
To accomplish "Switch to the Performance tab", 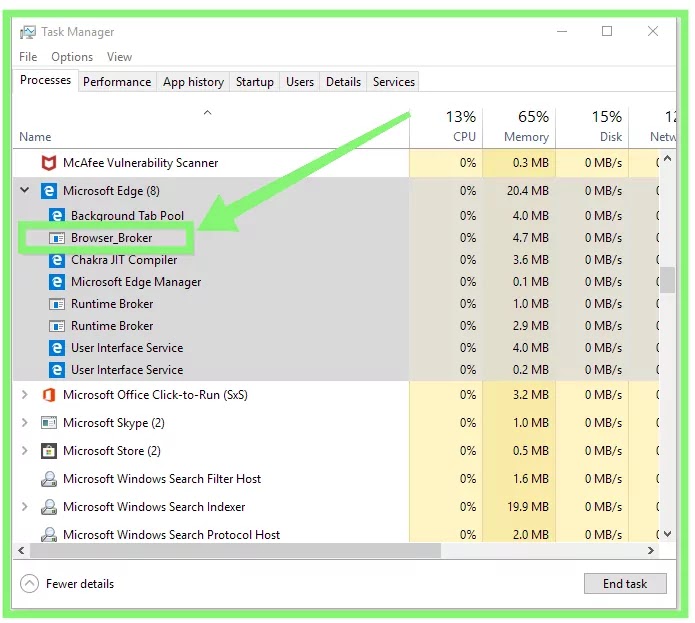I will click(117, 82).
